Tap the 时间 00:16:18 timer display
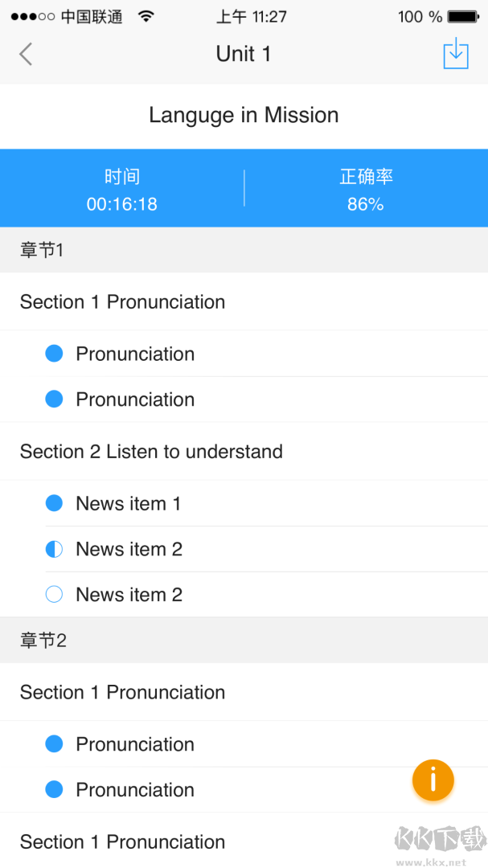This screenshot has height=868, width=488. pos(122,190)
